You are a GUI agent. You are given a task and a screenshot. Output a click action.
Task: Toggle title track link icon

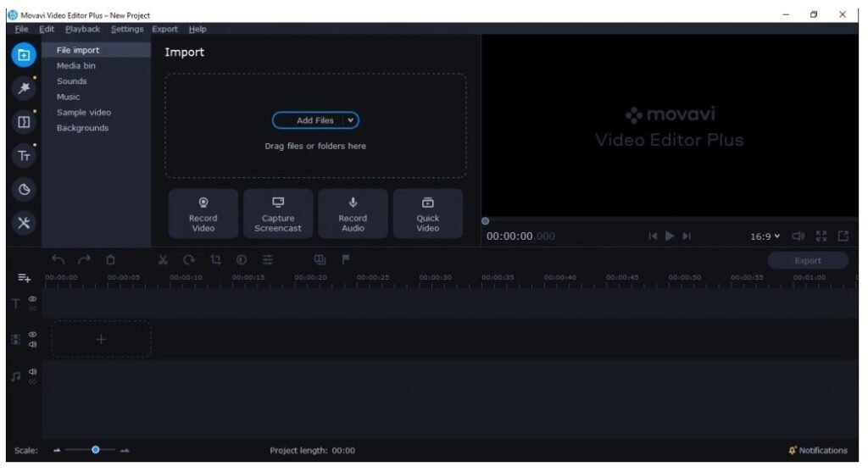click(x=33, y=308)
